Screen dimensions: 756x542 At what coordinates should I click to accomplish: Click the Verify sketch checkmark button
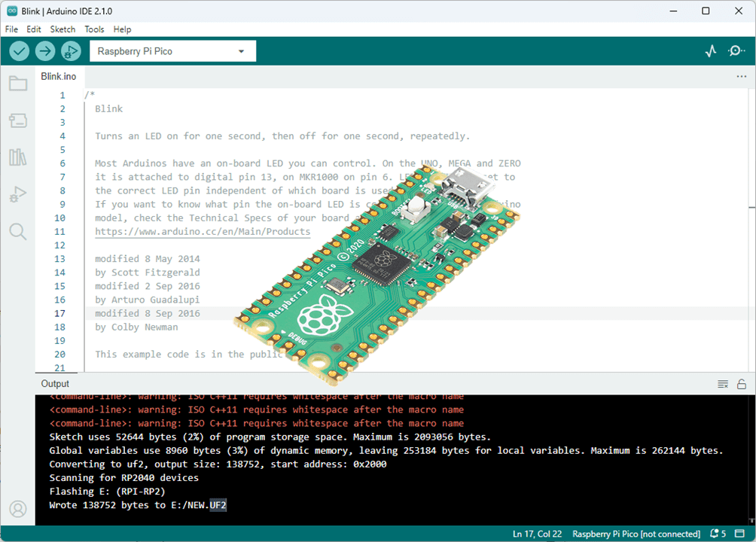coord(20,50)
